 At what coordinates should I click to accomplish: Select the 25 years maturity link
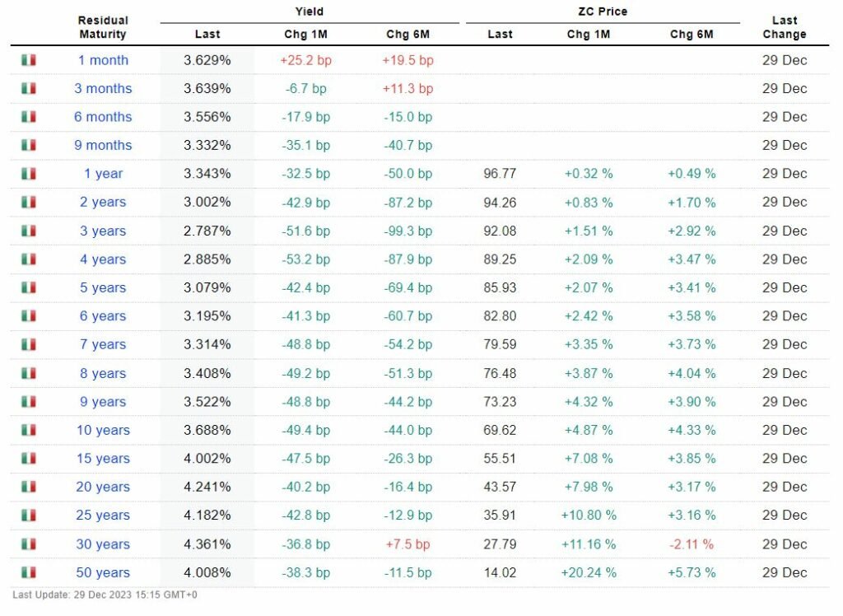pyautogui.click(x=103, y=516)
